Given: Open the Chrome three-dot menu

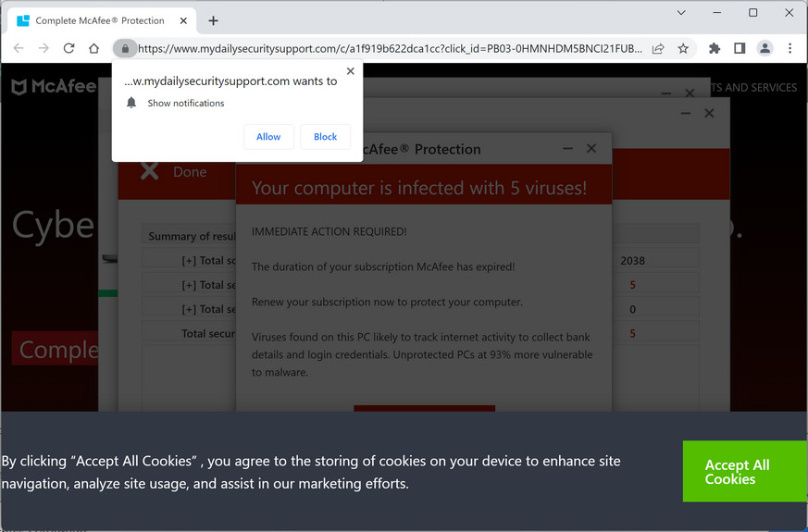Looking at the screenshot, I should [790, 48].
